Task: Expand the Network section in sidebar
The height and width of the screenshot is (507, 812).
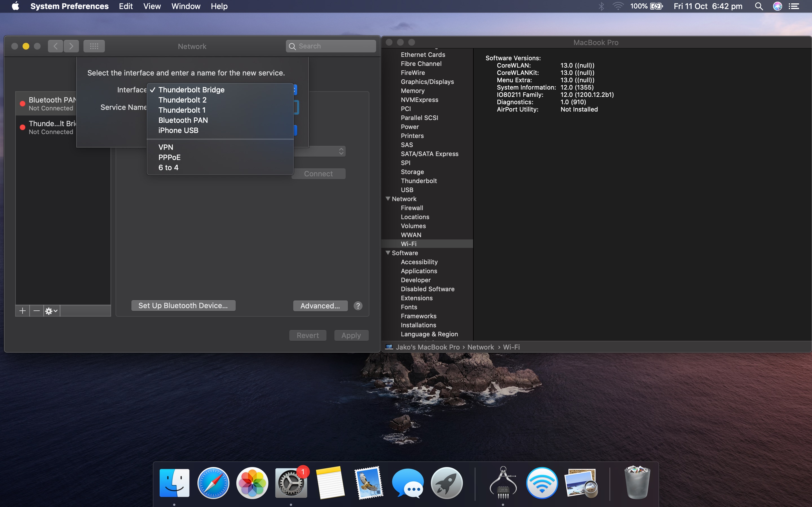Action: tap(388, 199)
